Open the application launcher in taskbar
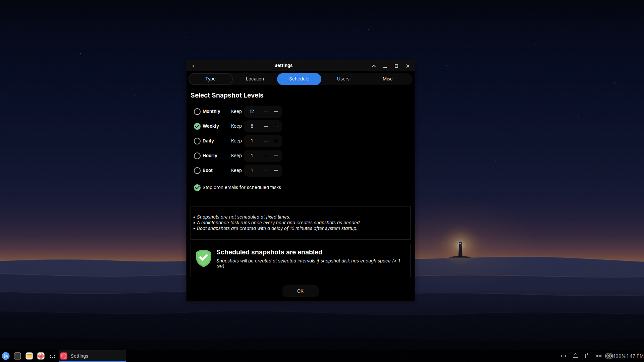 (6, 356)
